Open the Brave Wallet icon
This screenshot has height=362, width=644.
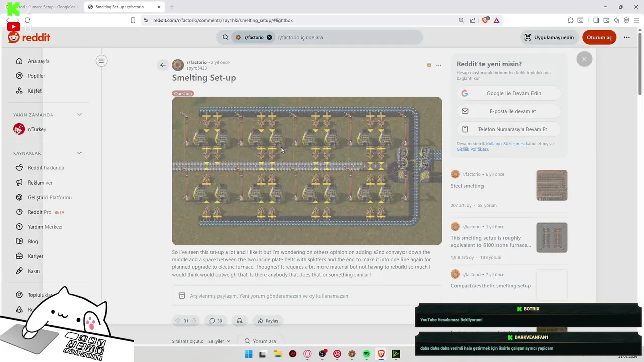click(606, 20)
